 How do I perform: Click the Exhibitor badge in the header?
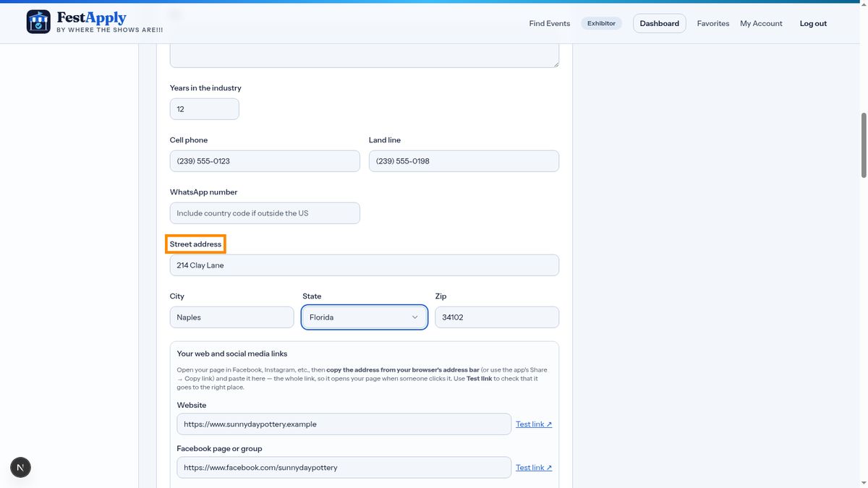[601, 23]
